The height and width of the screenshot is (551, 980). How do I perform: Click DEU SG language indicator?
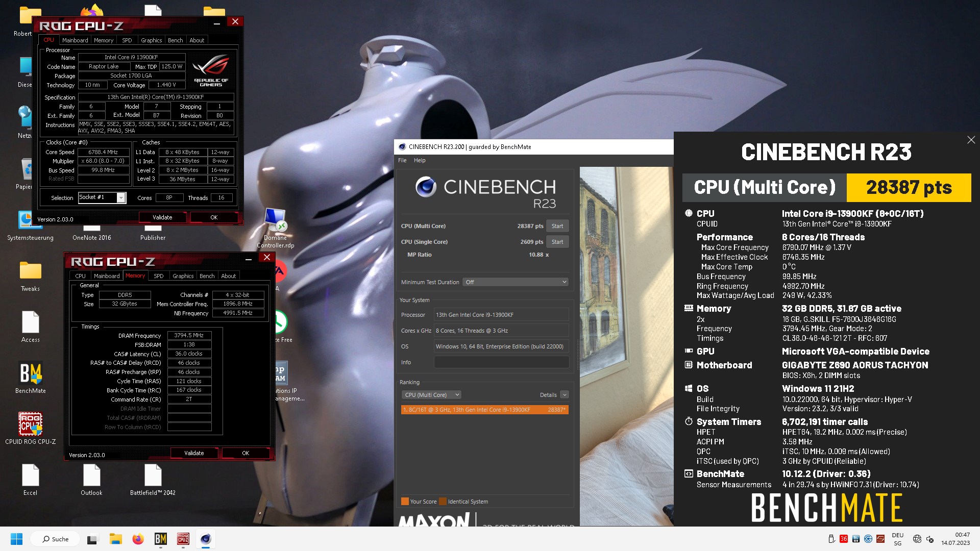click(x=897, y=539)
